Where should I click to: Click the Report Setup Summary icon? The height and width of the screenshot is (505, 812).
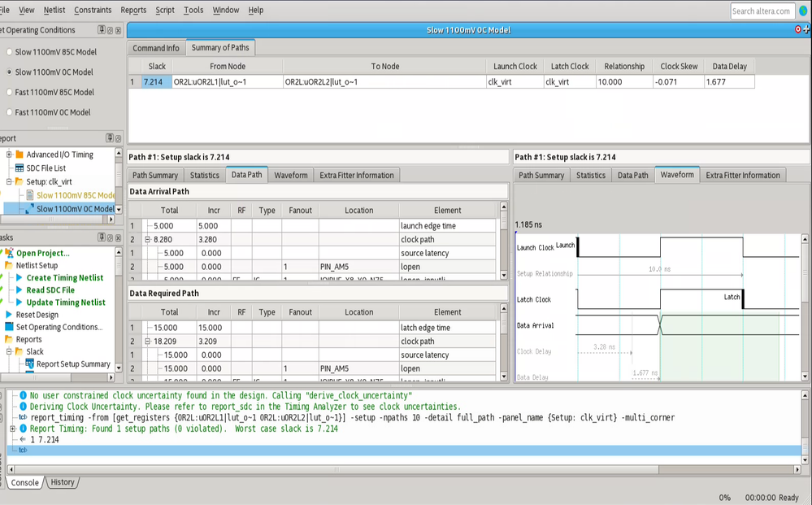tap(29, 364)
